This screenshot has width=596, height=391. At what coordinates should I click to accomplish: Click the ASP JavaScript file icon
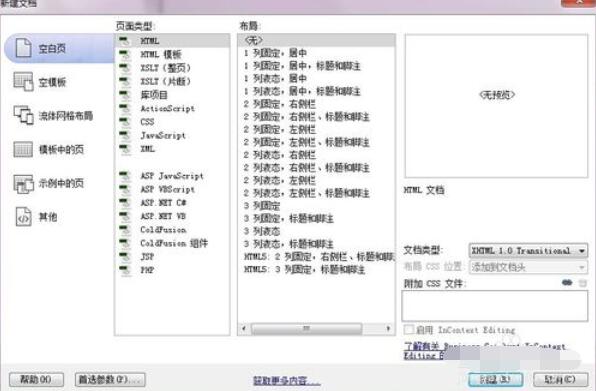click(x=125, y=176)
